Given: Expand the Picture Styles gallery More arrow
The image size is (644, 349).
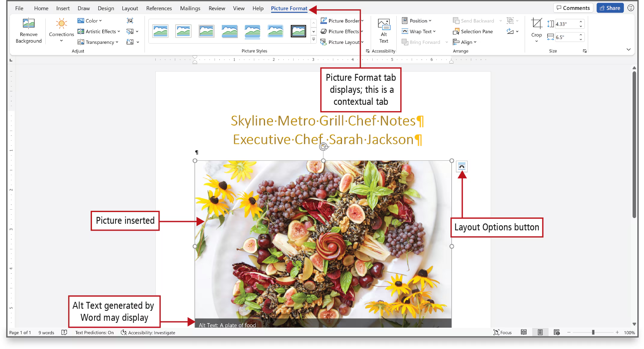Looking at the screenshot, I should pyautogui.click(x=313, y=39).
